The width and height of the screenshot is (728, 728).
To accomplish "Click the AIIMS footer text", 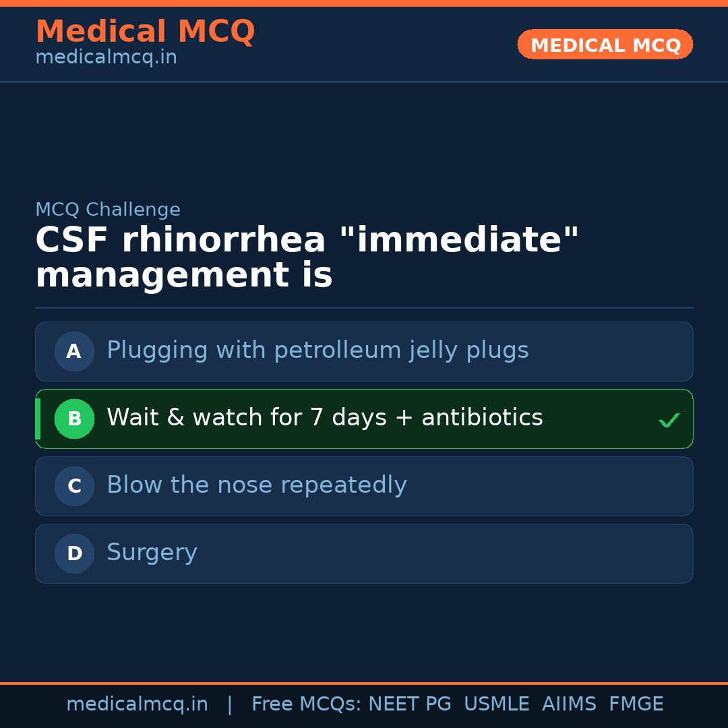I will [x=569, y=704].
